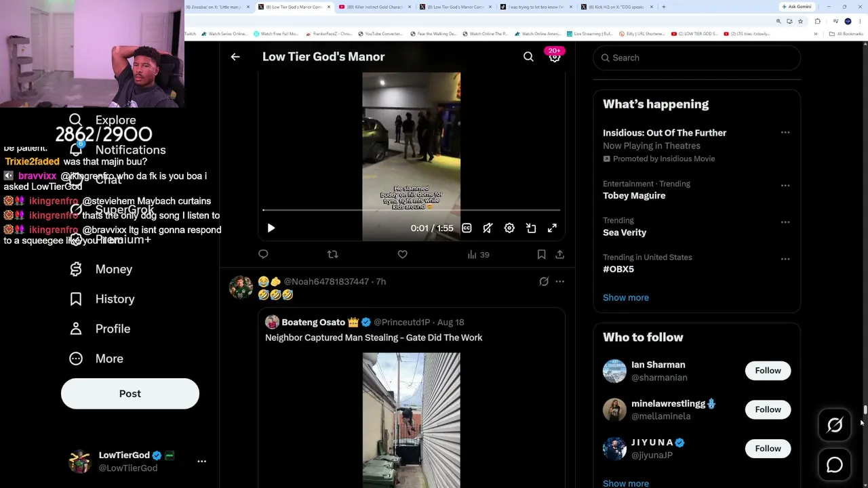Image resolution: width=868 pixels, height=488 pixels.
Task: Open the Money section
Action: click(101, 269)
